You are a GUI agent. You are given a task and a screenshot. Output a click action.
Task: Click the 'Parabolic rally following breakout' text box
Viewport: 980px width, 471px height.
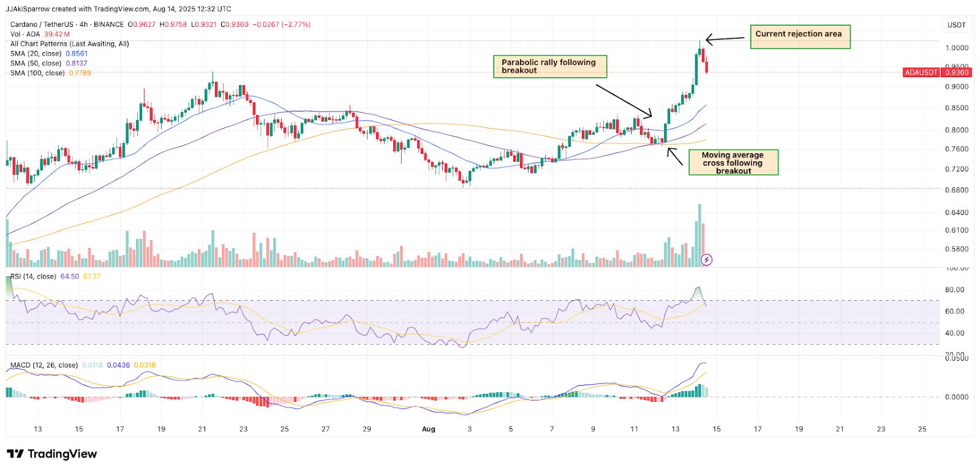549,66
